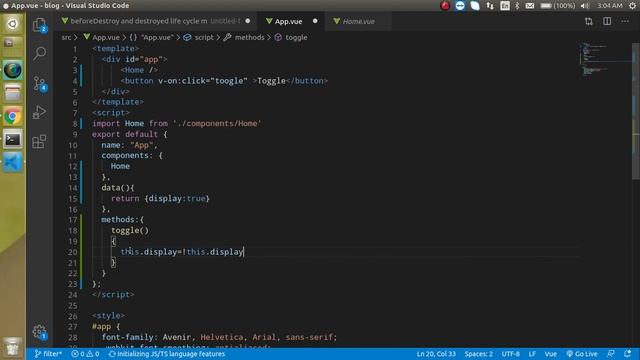The width and height of the screenshot is (640, 360).
Task: Open the mail indicator in top bar
Action: click(530, 6)
